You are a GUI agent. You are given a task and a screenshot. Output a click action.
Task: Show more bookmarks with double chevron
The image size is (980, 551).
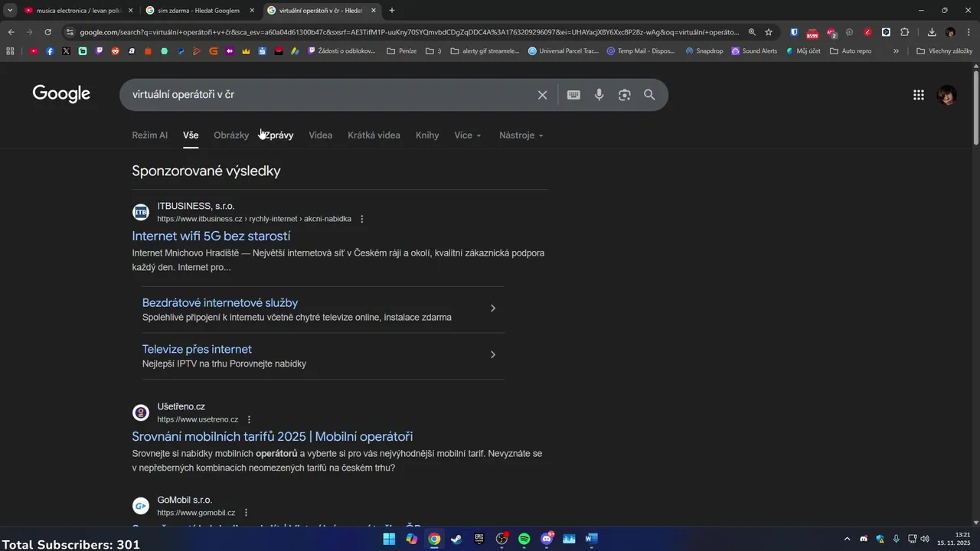(896, 51)
